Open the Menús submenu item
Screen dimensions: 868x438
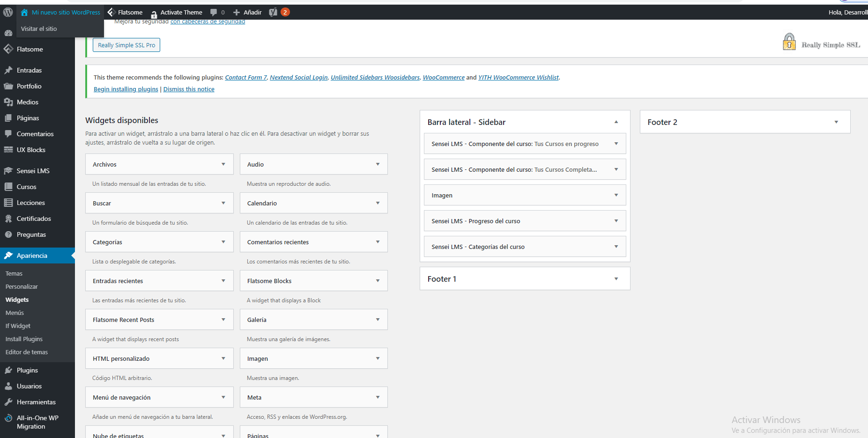pyautogui.click(x=15, y=313)
